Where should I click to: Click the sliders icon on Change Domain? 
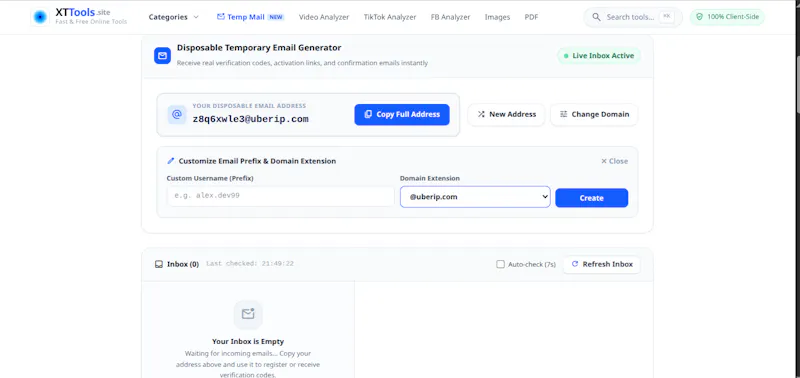pyautogui.click(x=563, y=114)
